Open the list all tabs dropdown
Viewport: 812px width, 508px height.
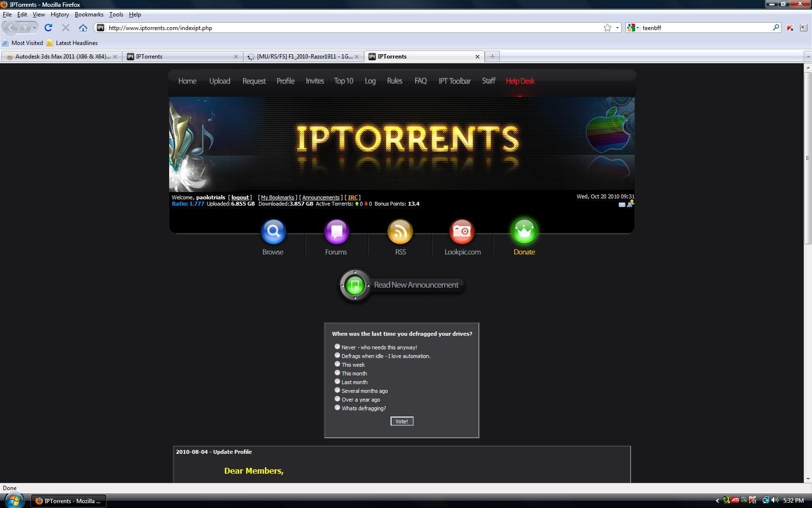[807, 57]
